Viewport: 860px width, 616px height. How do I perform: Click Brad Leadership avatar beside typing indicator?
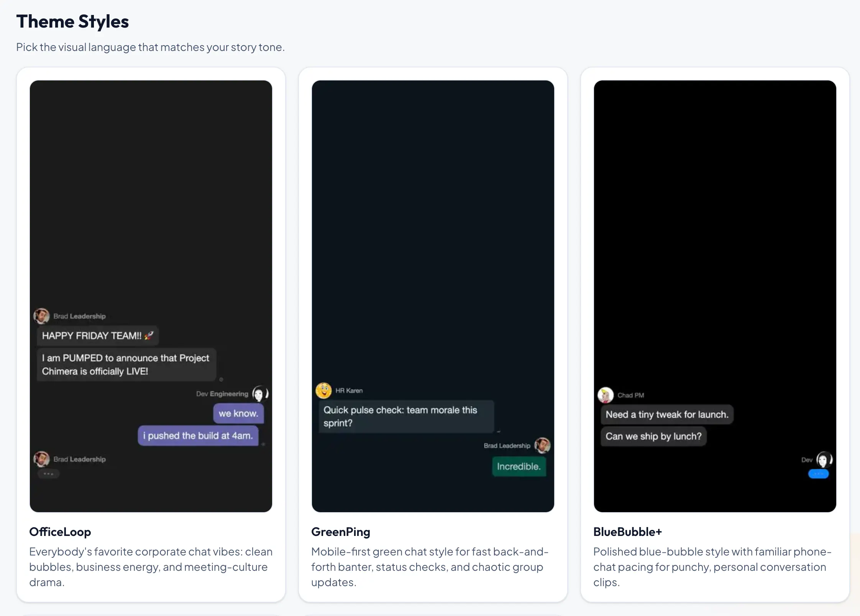coord(41,459)
